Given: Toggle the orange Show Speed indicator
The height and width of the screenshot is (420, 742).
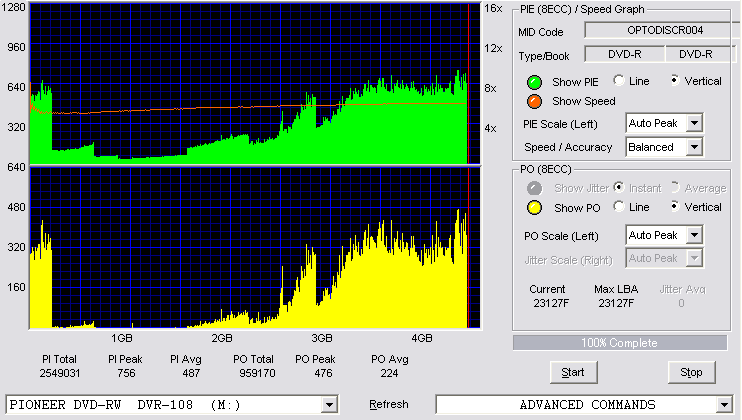Looking at the screenshot, I should pyautogui.click(x=534, y=101).
